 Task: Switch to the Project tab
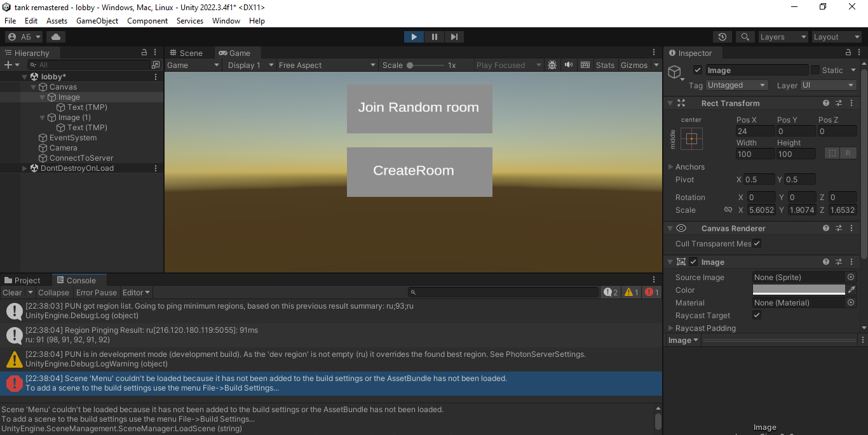point(22,280)
